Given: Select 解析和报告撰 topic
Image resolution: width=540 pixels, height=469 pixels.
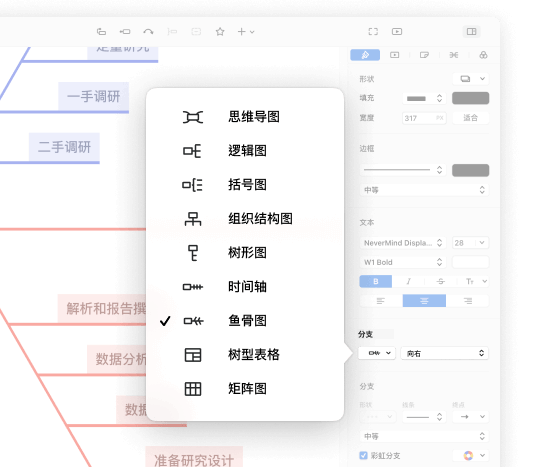Looking at the screenshot, I should coord(102,309).
